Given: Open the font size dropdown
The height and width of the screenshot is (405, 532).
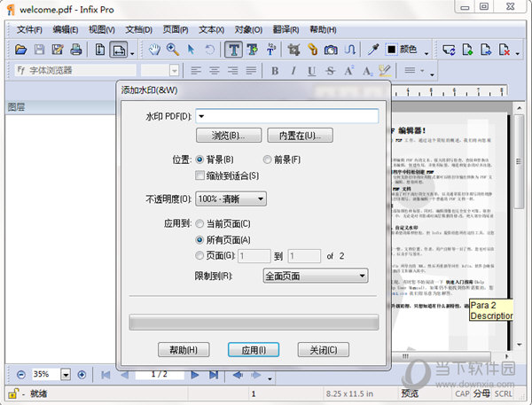Looking at the screenshot, I should click(x=174, y=71).
